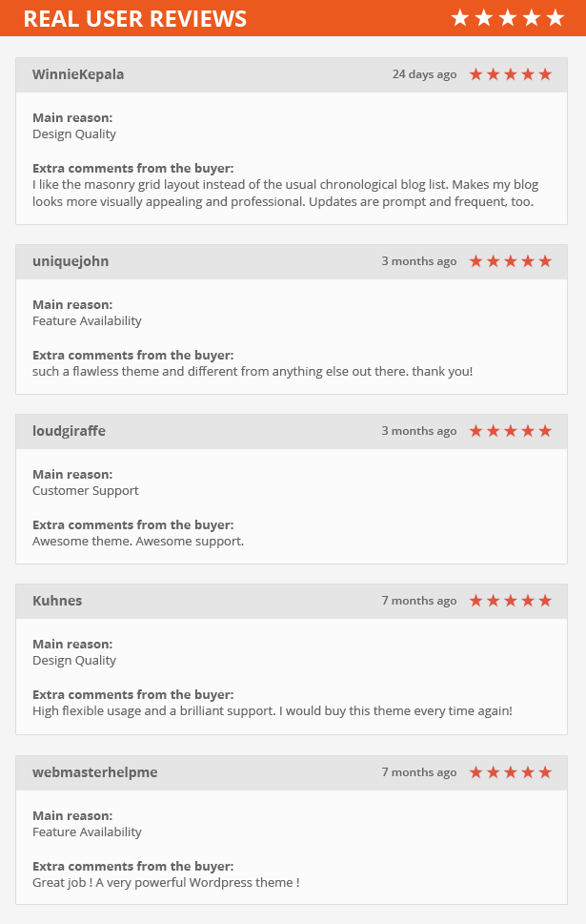Click the 'such a flawless theme' comment
586x924 pixels.
tap(253, 371)
